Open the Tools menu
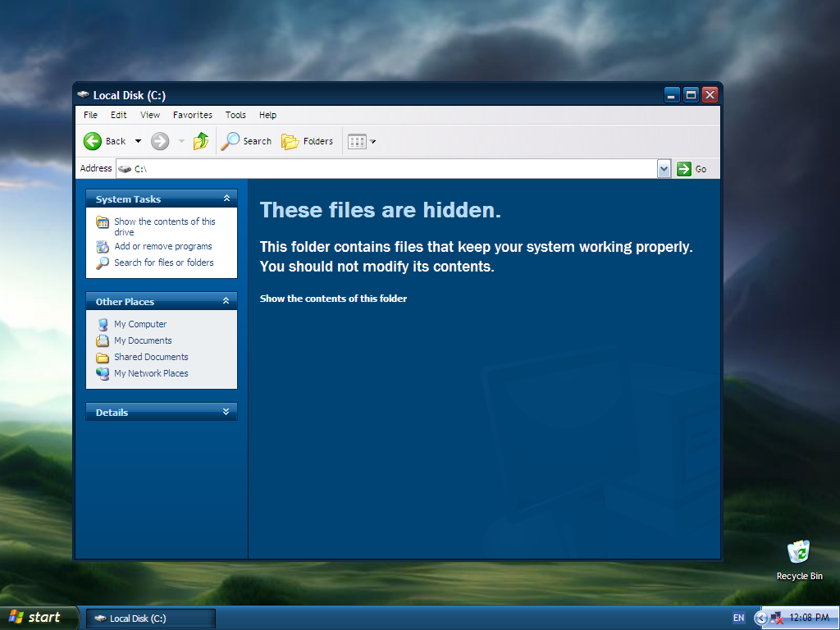 click(x=235, y=115)
